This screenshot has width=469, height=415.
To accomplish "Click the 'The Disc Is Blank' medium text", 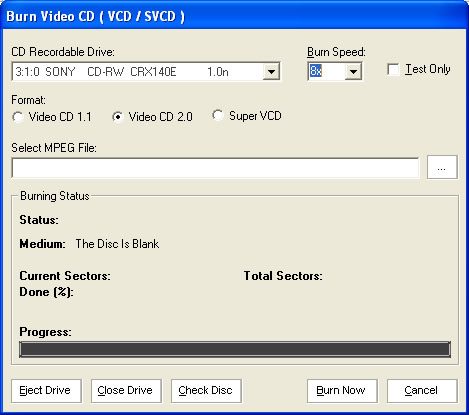I will (x=117, y=244).
